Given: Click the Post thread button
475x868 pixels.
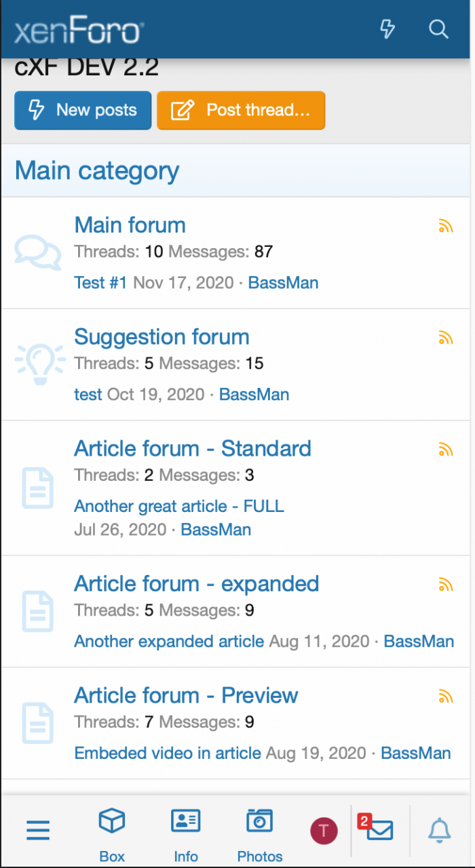Looking at the screenshot, I should (x=241, y=111).
